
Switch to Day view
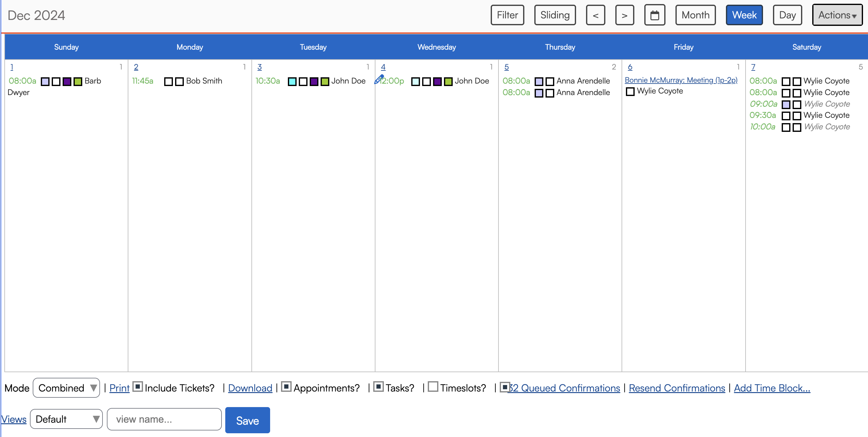pyautogui.click(x=787, y=15)
